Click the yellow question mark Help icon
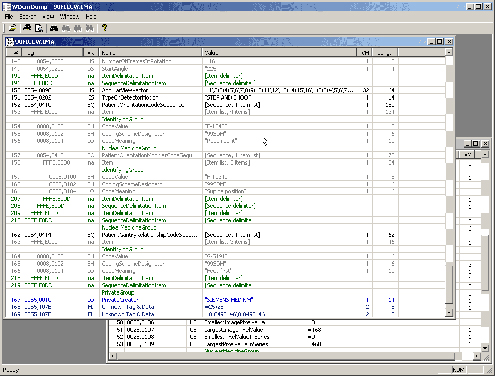495x376 pixels. tap(104, 28)
